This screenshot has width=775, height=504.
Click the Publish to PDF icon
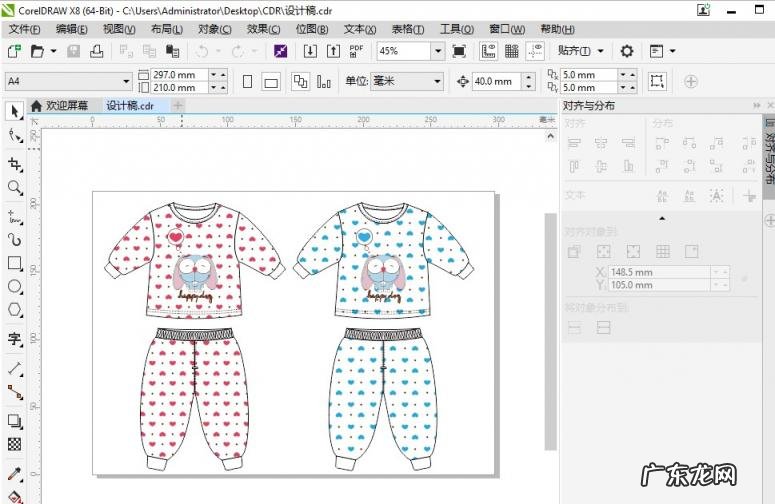(357, 51)
